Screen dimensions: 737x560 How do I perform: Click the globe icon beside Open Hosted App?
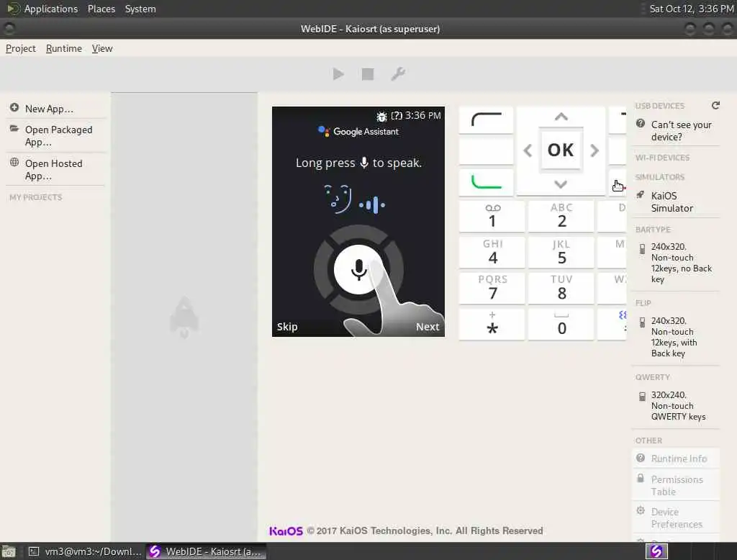pyautogui.click(x=14, y=162)
